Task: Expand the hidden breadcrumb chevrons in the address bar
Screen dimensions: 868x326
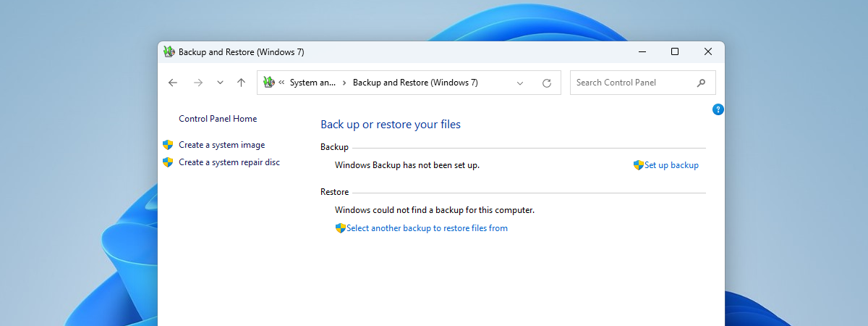Action: (x=281, y=83)
